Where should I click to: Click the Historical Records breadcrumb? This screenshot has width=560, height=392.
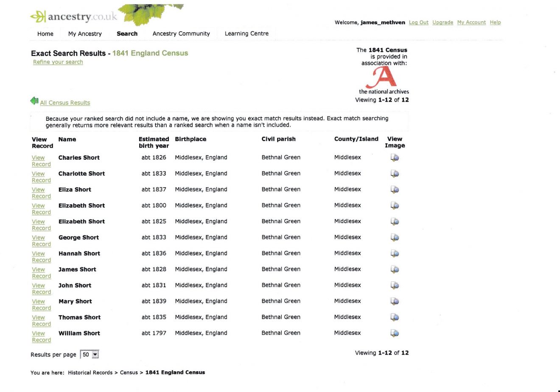click(x=90, y=373)
